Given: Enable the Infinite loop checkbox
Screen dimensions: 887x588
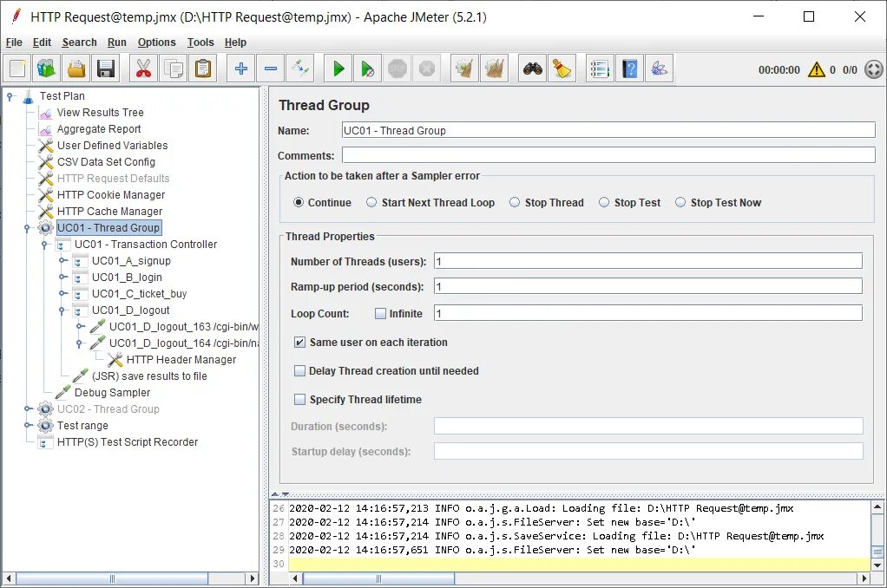Looking at the screenshot, I should [x=381, y=314].
